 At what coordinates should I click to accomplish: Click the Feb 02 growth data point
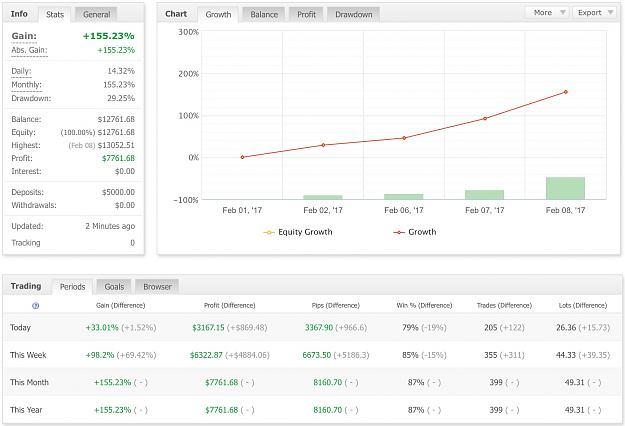[323, 145]
